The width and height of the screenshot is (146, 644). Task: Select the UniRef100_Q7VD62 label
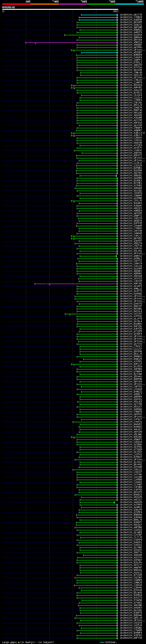(x=131, y=603)
